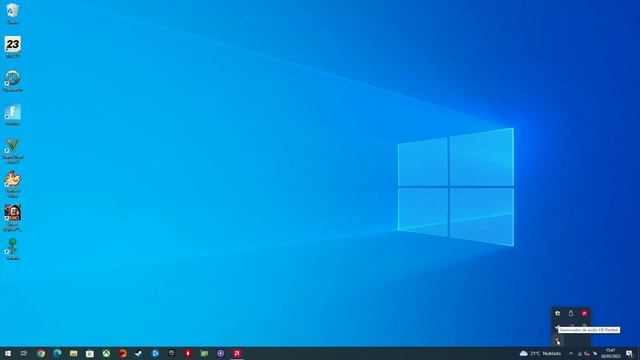Click the red tray icon beside network

pyautogui.click(x=587, y=354)
